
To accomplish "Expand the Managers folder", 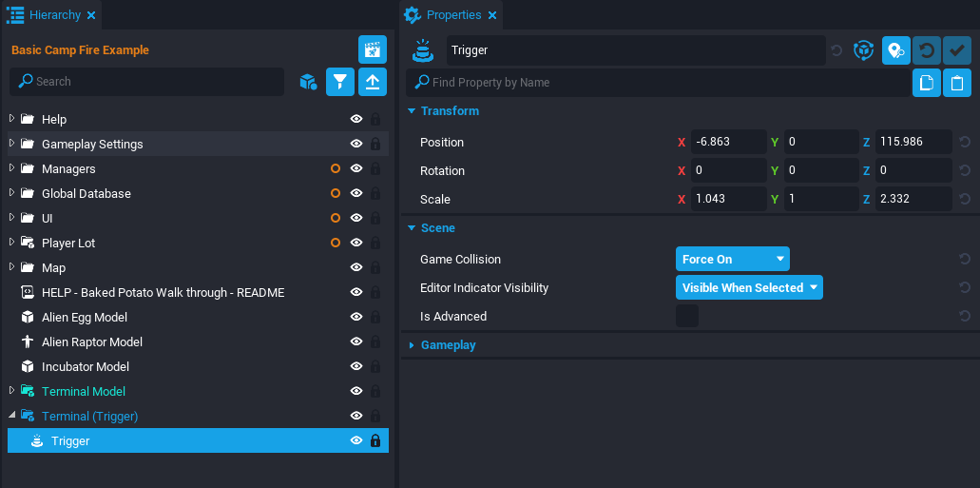I will tap(12, 168).
